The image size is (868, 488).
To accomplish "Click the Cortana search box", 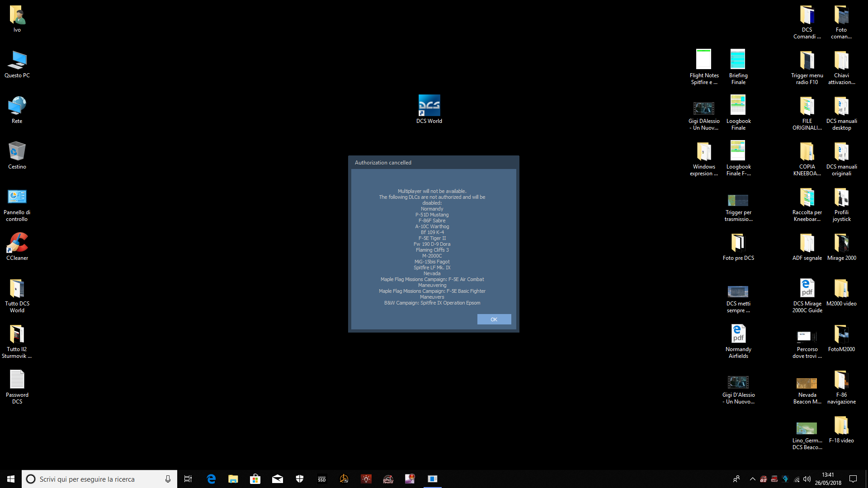I will (99, 479).
